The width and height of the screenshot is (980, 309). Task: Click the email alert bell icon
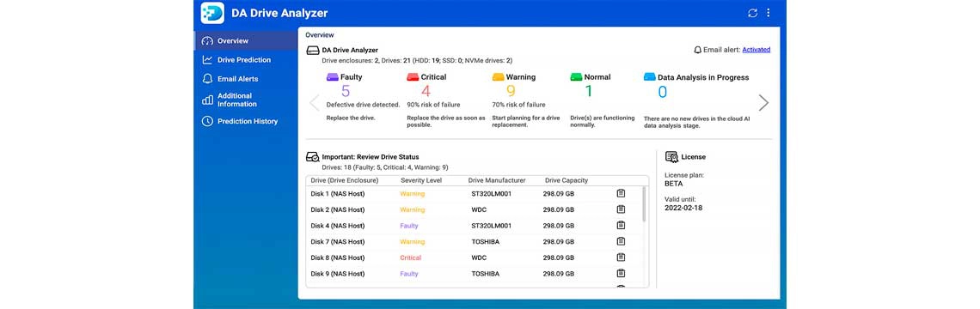tap(697, 49)
